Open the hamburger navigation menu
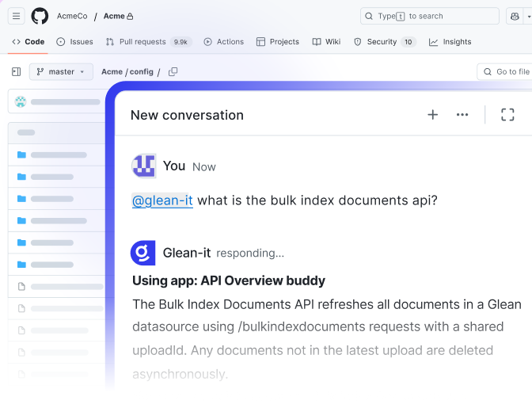 pyautogui.click(x=16, y=16)
